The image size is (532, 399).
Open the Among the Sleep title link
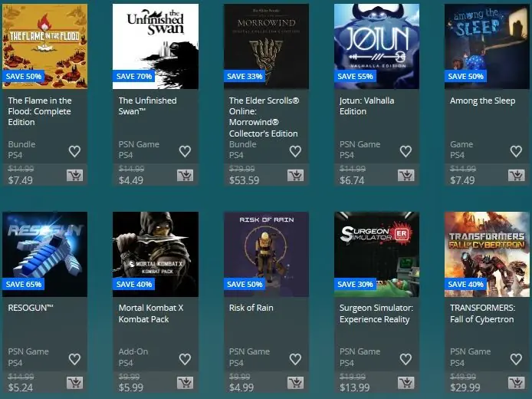[482, 101]
